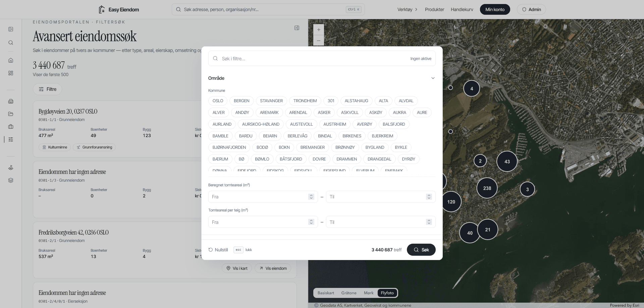Open the folder icon in sidebar

(11, 114)
